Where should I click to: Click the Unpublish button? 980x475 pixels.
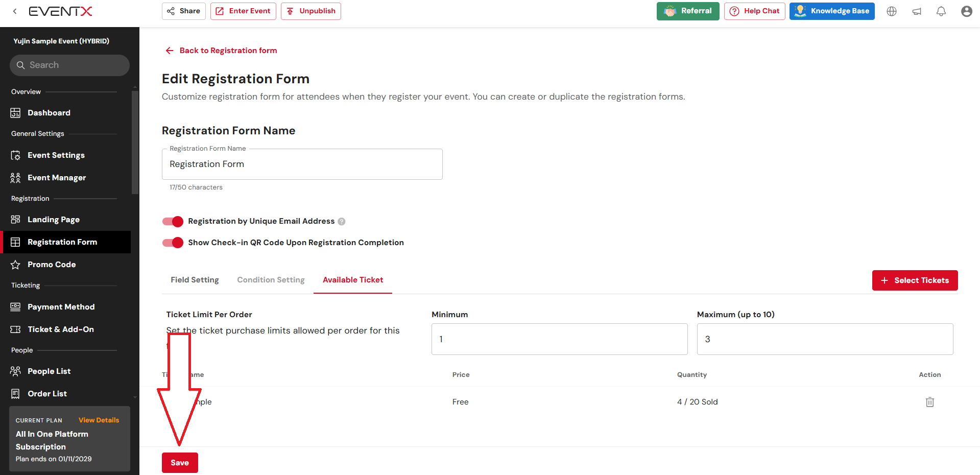[310, 11]
